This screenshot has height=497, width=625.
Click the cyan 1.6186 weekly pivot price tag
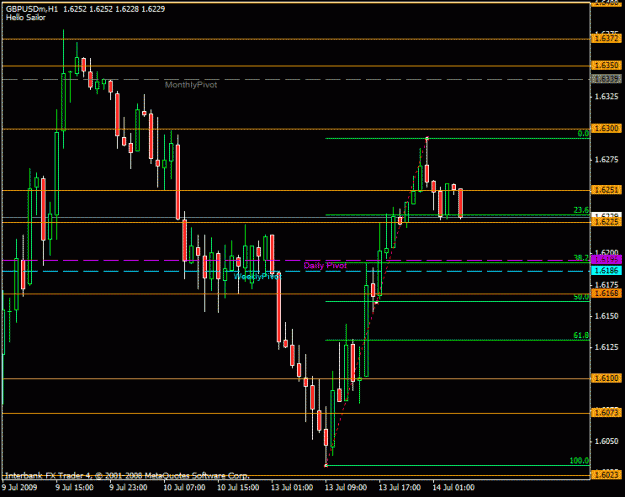tap(606, 271)
